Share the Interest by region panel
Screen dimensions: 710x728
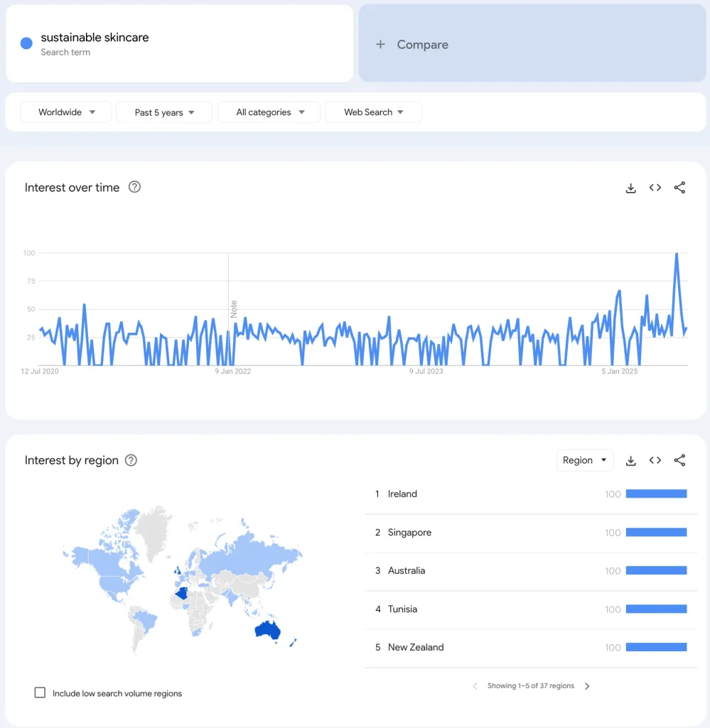point(679,461)
